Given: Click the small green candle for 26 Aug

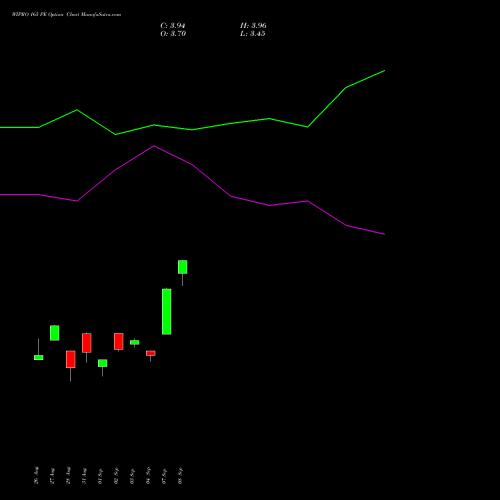Looking at the screenshot, I should [x=39, y=357].
